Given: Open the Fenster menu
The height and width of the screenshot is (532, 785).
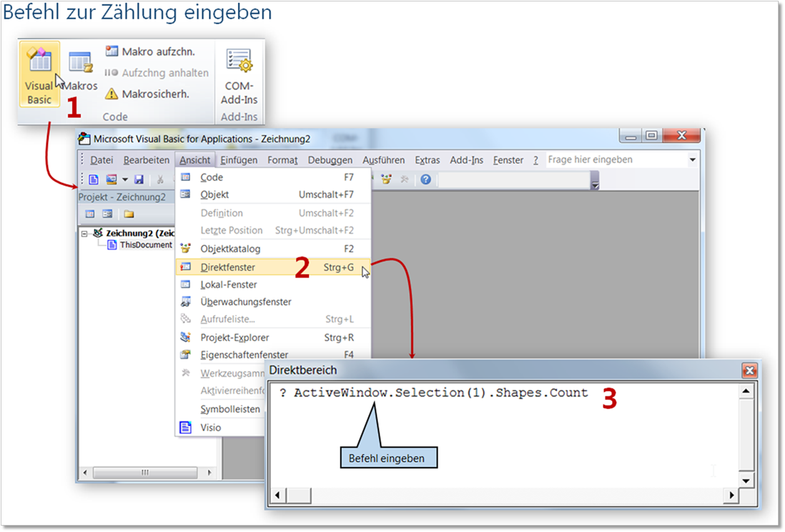Looking at the screenshot, I should tap(508, 159).
